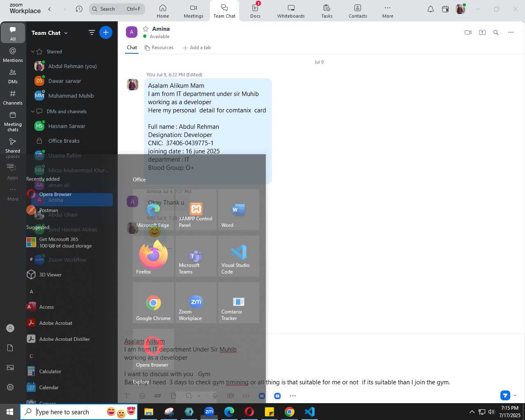Select the Chat tab under Amina
525x420 pixels.
coord(132,48)
